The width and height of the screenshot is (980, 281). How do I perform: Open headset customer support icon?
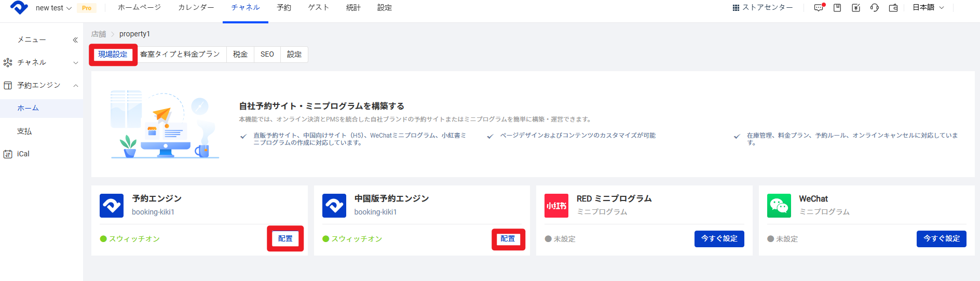tap(875, 8)
